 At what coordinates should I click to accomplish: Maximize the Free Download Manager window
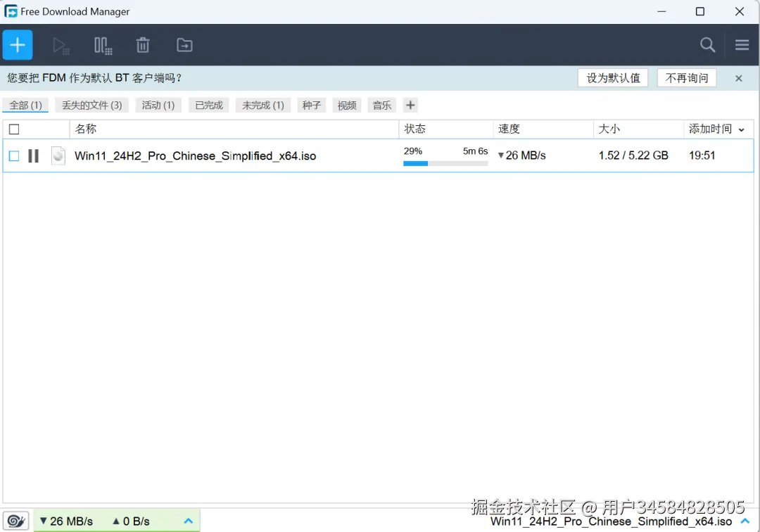tap(700, 11)
